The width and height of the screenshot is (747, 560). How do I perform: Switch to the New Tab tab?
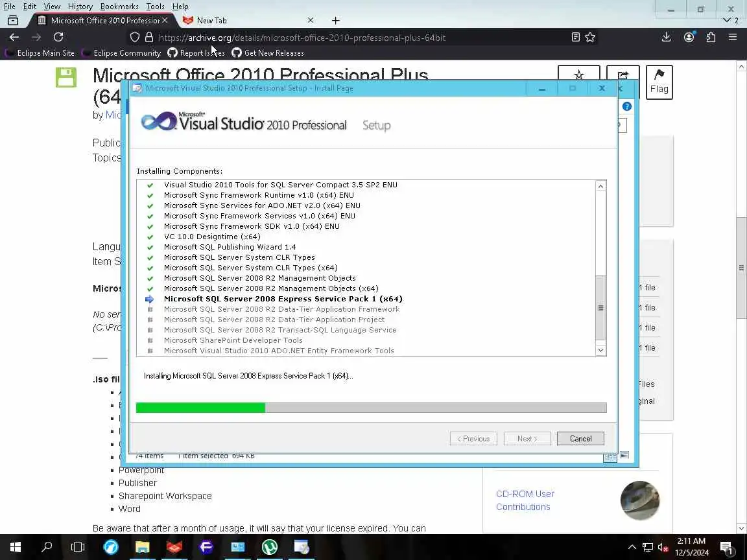(x=248, y=21)
